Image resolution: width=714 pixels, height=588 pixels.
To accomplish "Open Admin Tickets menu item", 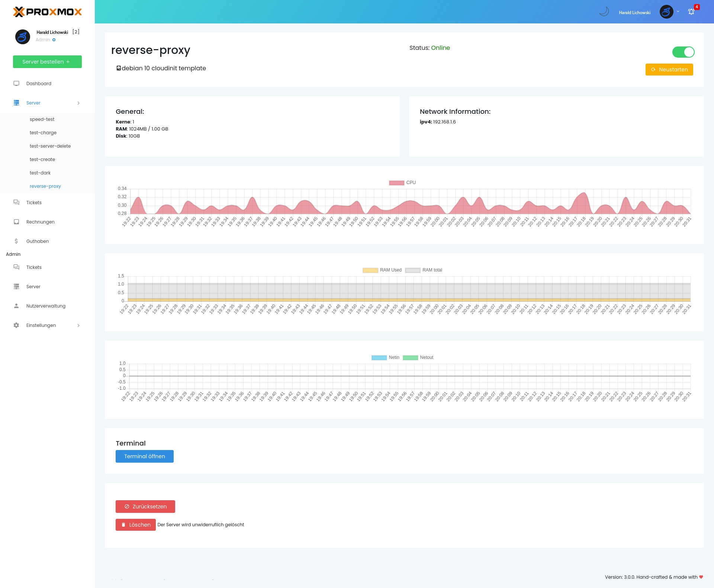I will click(34, 267).
